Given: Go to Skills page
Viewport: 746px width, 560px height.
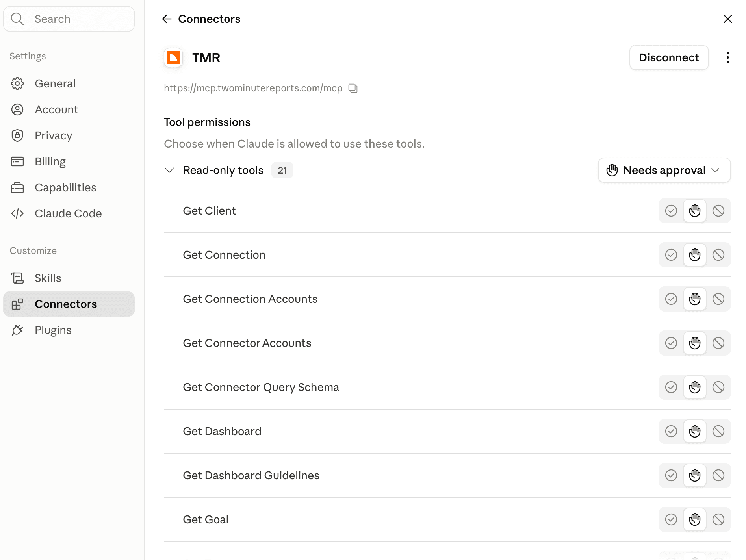Looking at the screenshot, I should pos(69,278).
